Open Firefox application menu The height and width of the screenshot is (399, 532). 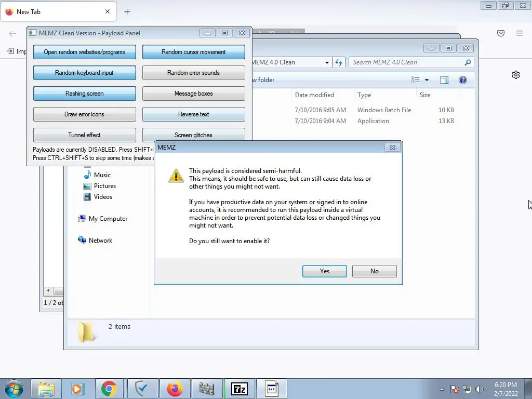click(x=520, y=33)
